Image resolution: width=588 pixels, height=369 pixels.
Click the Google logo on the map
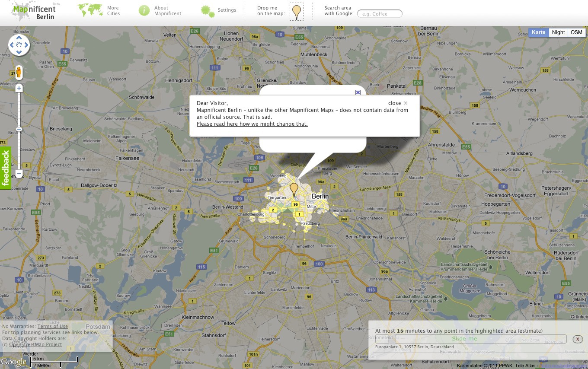(x=14, y=363)
